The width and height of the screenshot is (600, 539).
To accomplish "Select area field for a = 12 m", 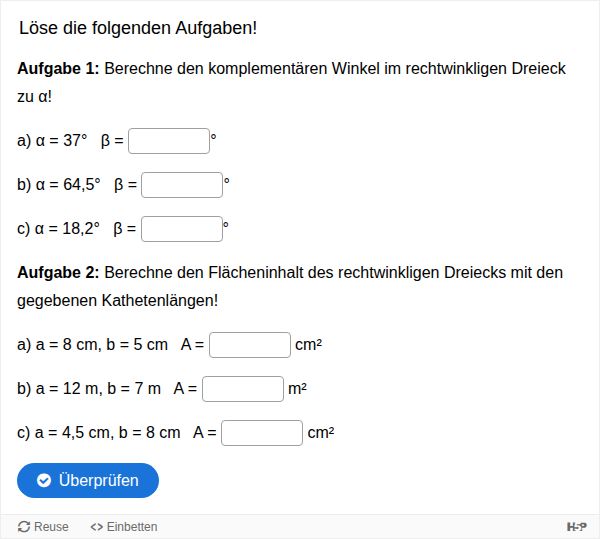I will [x=243, y=389].
